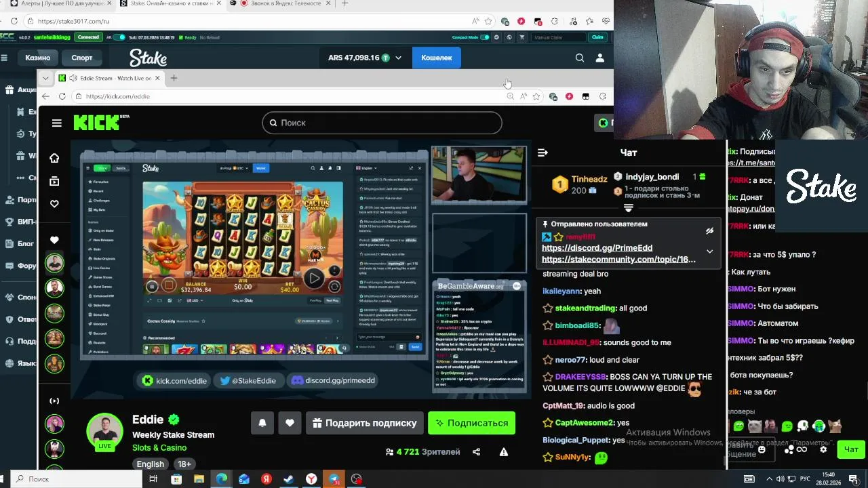This screenshot has width=868, height=488.
Task: Open the Kick home icon in sidebar
Action: click(54, 158)
